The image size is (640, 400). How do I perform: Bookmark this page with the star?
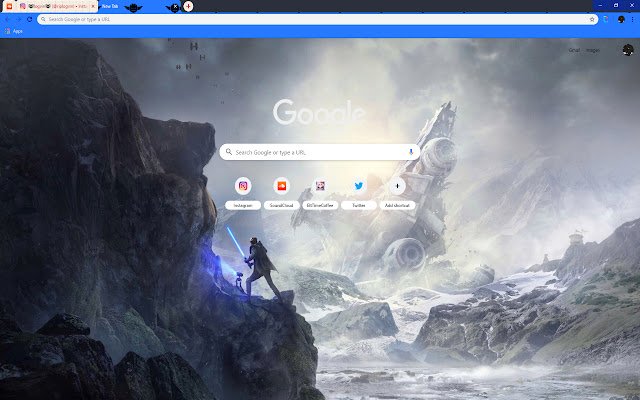coord(592,19)
